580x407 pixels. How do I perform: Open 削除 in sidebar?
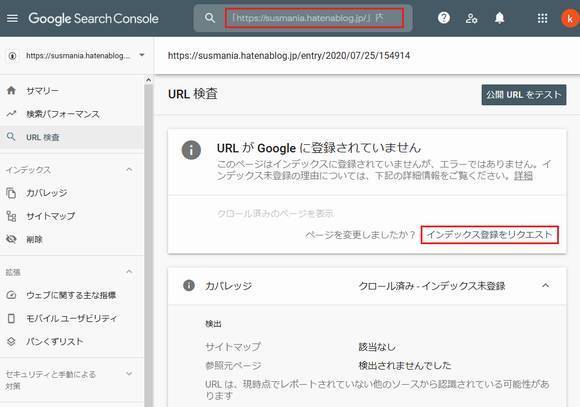34,239
